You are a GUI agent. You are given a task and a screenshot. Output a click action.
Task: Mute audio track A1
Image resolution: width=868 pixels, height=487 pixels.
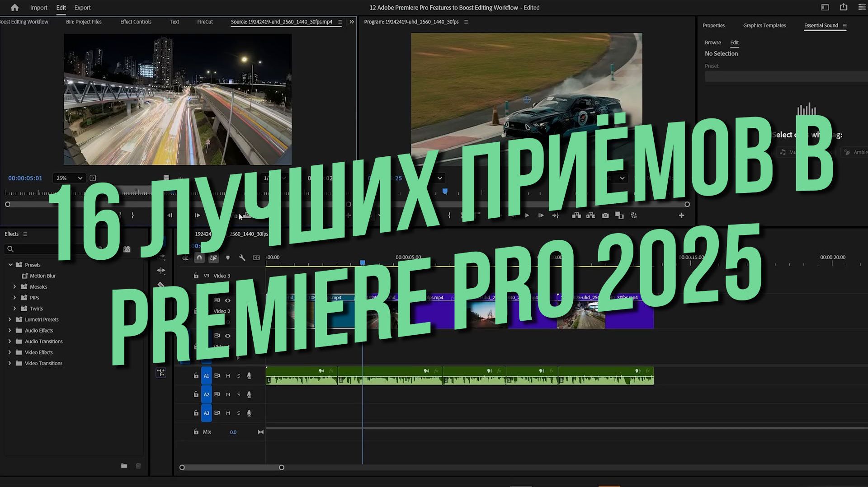[x=228, y=376]
